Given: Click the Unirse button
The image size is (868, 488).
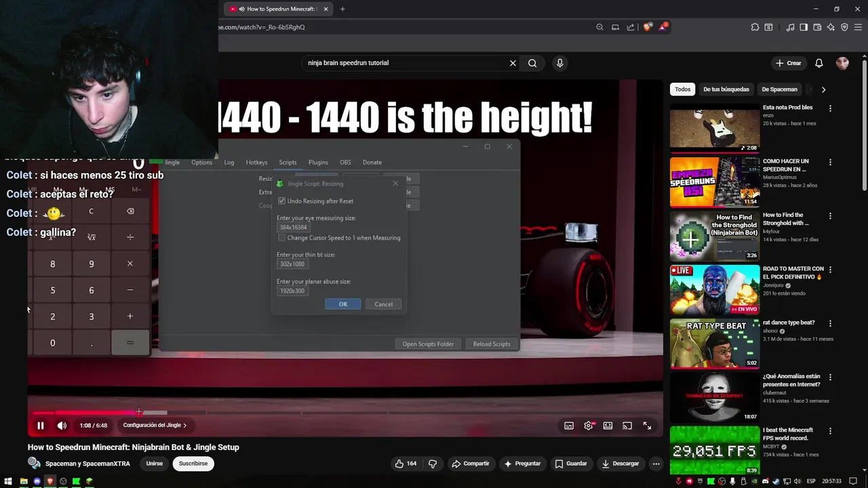Looking at the screenshot, I should point(155,464).
